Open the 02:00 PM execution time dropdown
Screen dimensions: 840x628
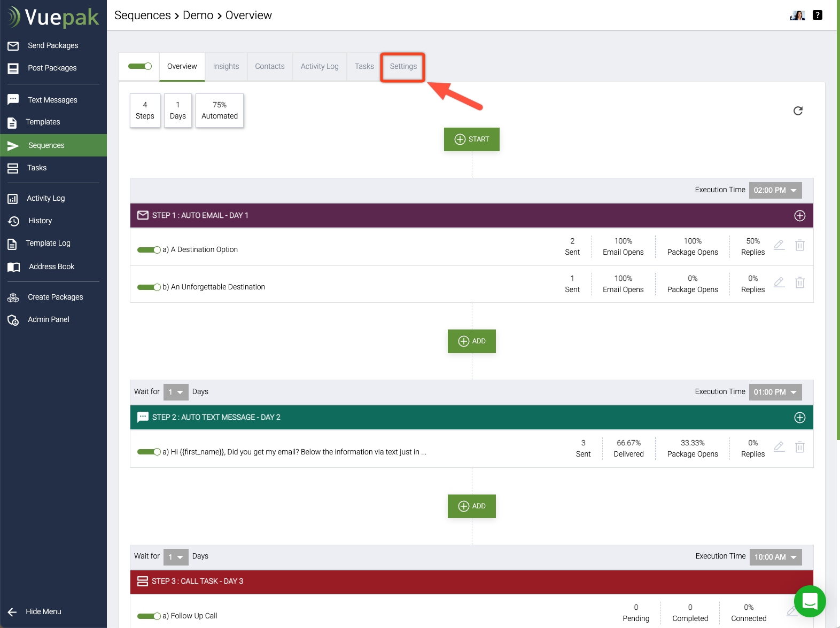pos(775,190)
